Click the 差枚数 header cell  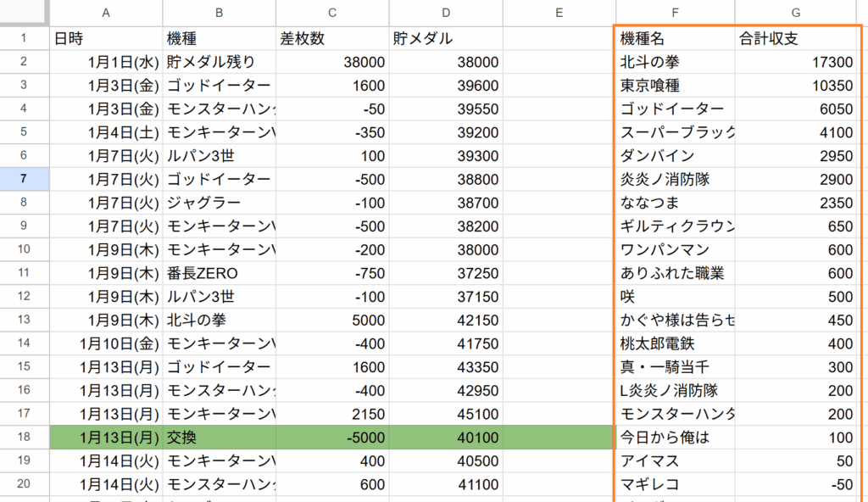(x=332, y=38)
